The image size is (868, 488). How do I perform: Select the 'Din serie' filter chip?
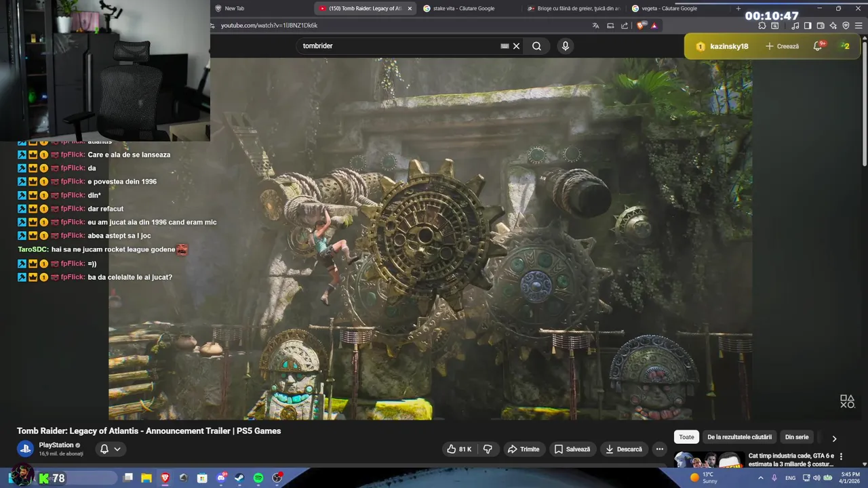[797, 437]
